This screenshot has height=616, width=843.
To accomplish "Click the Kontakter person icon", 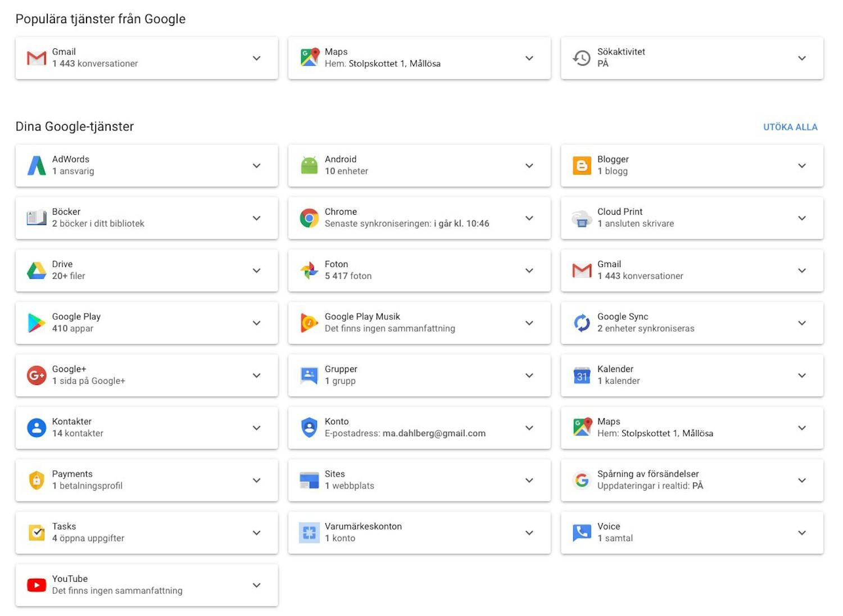I will point(37,428).
